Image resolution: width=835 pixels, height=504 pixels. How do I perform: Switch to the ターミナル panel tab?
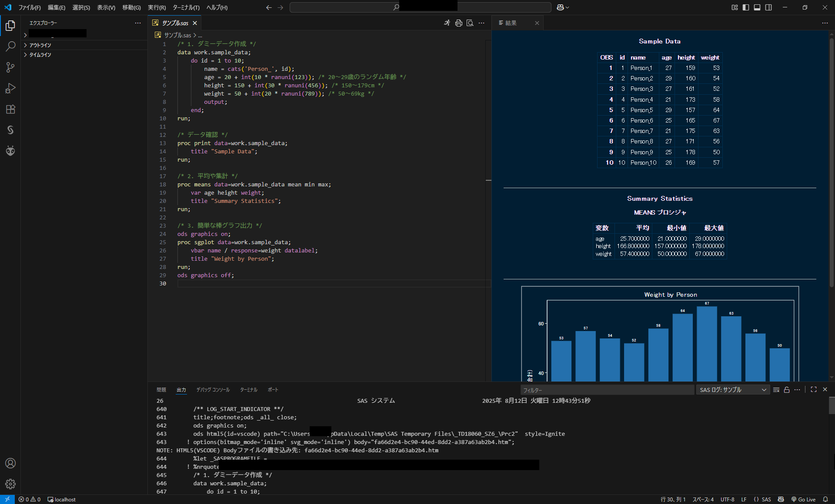click(x=248, y=390)
